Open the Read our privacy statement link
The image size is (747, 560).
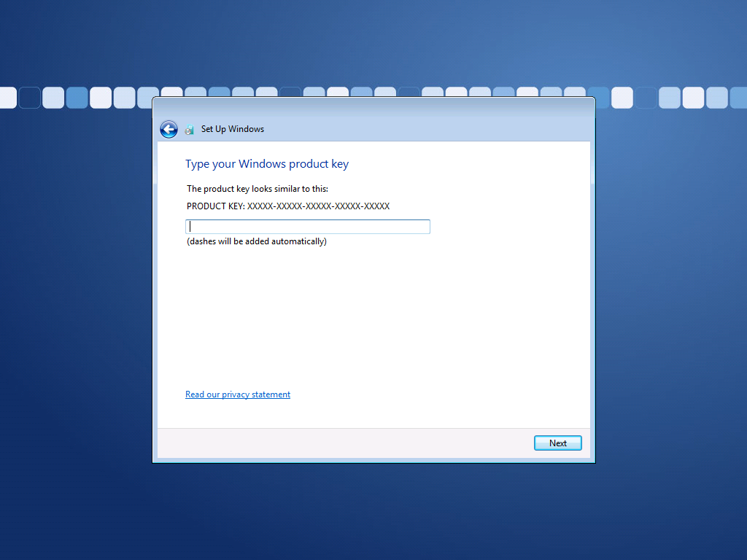pos(238,394)
